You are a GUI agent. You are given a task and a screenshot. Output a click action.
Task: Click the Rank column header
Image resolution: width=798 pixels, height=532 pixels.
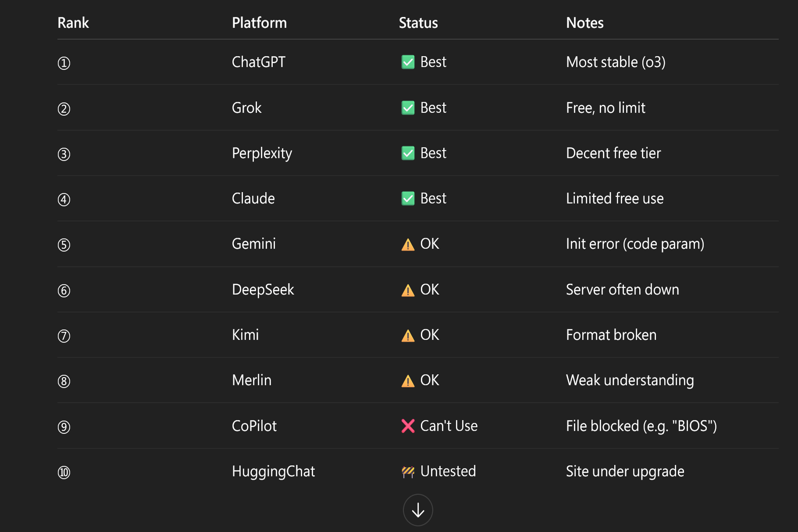coord(73,23)
